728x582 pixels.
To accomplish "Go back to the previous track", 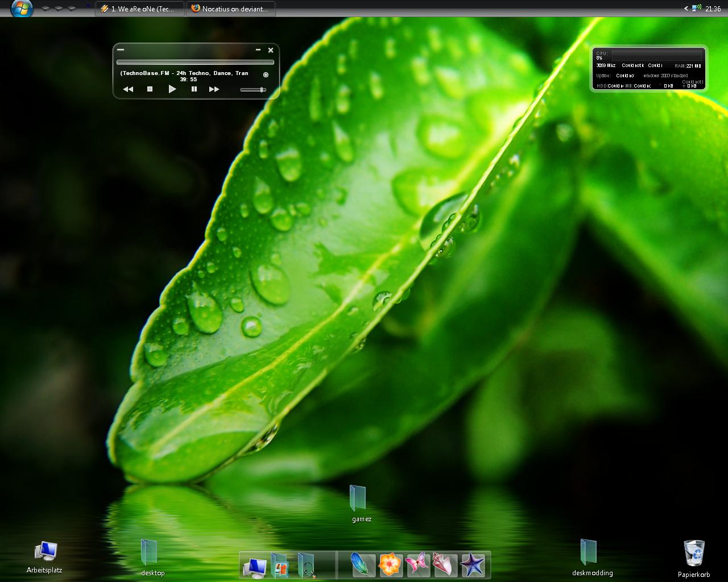I will point(128,89).
